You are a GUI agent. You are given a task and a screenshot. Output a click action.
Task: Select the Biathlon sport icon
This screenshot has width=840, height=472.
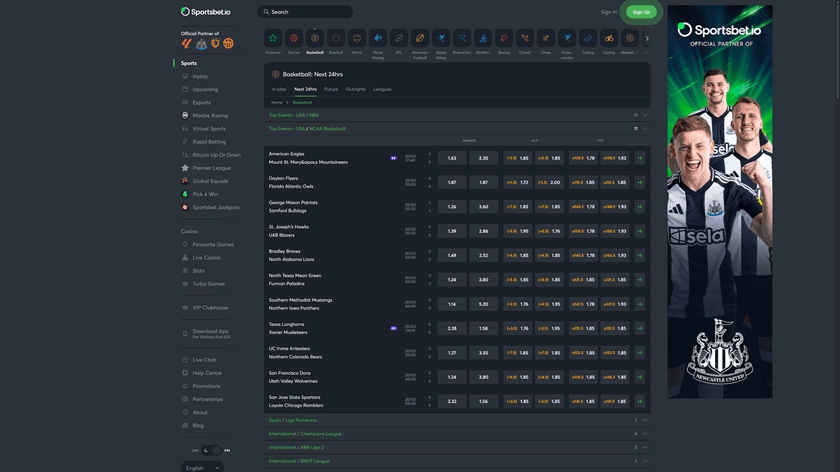click(x=483, y=38)
